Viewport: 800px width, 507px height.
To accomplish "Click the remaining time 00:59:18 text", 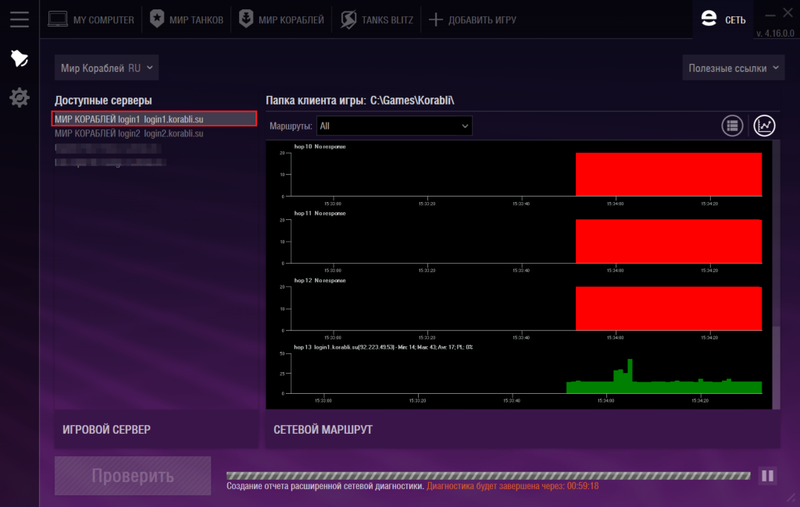I will click(x=583, y=486).
